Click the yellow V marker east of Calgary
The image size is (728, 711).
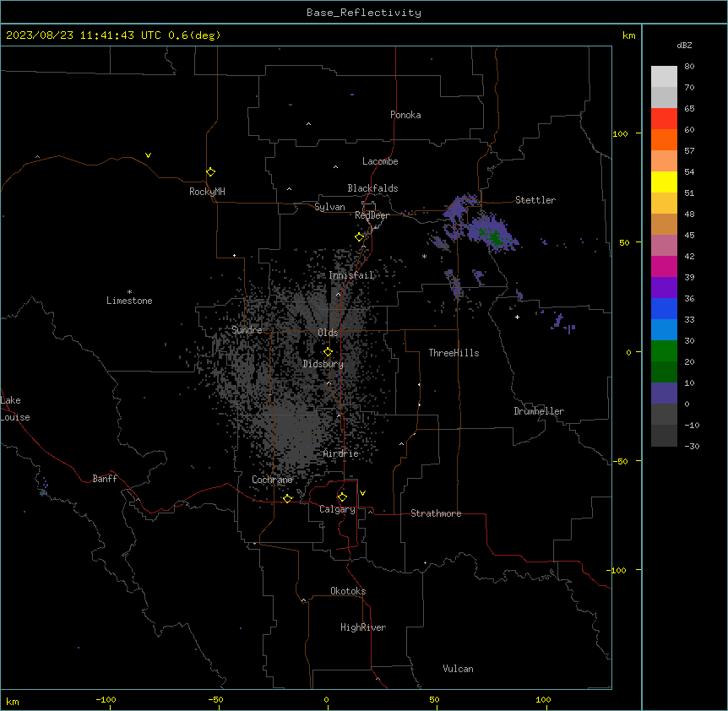[362, 493]
